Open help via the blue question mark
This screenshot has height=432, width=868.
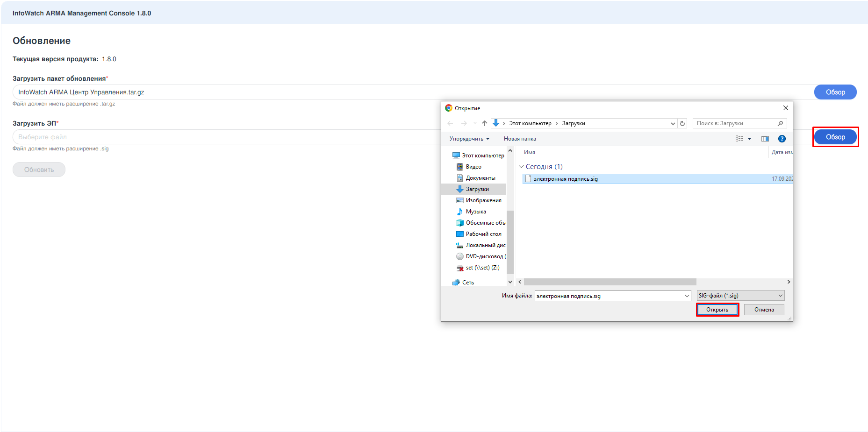782,139
